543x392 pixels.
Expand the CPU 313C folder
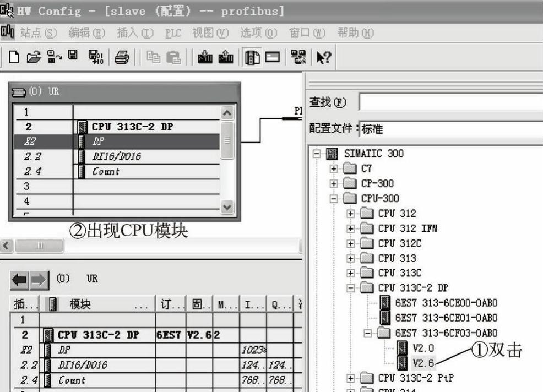click(350, 273)
